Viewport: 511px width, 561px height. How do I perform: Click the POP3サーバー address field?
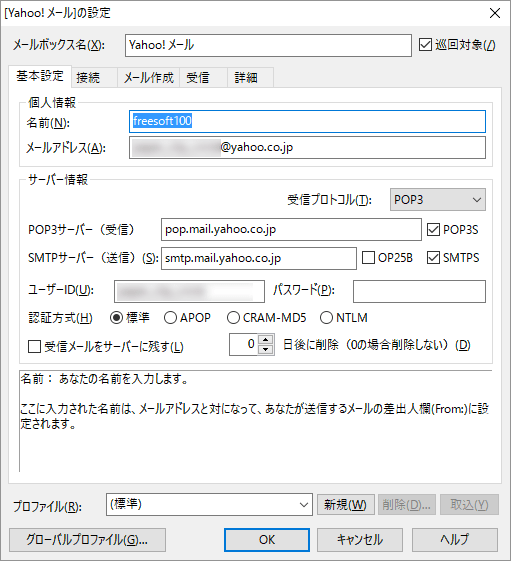click(291, 230)
